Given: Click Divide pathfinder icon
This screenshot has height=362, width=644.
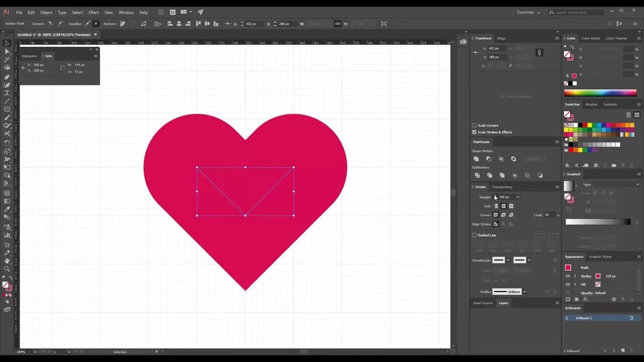Looking at the screenshot, I should click(477, 175).
